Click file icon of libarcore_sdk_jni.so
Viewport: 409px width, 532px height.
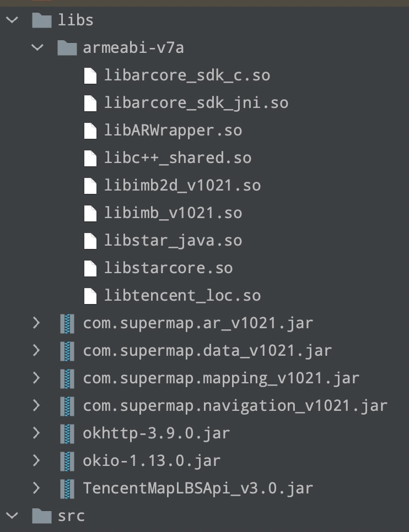(x=90, y=103)
